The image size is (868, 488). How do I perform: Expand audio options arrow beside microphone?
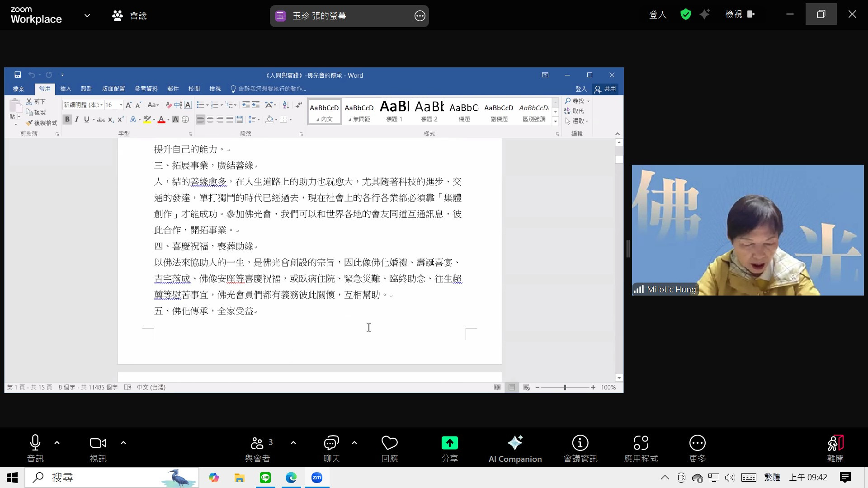click(x=57, y=443)
